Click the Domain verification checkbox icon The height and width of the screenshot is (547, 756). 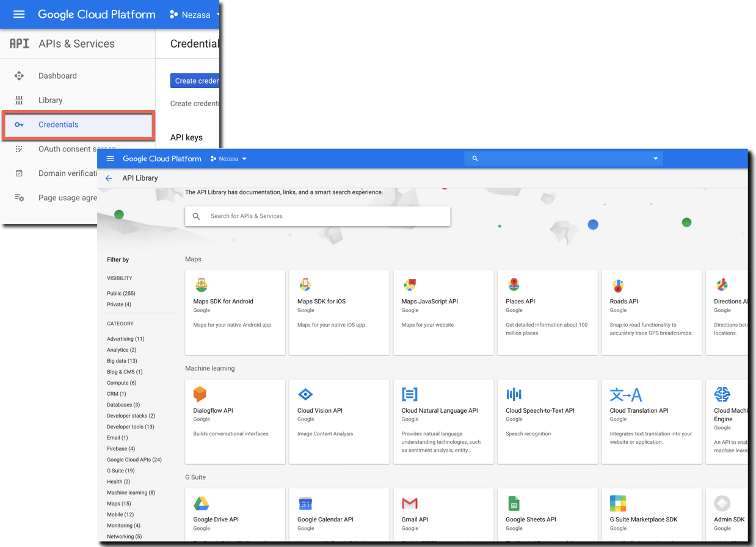pyautogui.click(x=19, y=173)
